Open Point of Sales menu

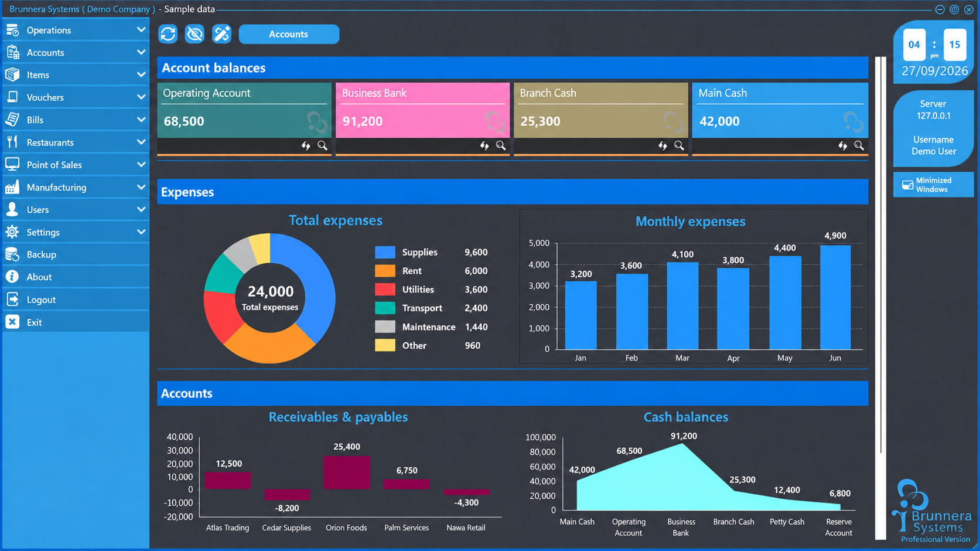[76, 165]
